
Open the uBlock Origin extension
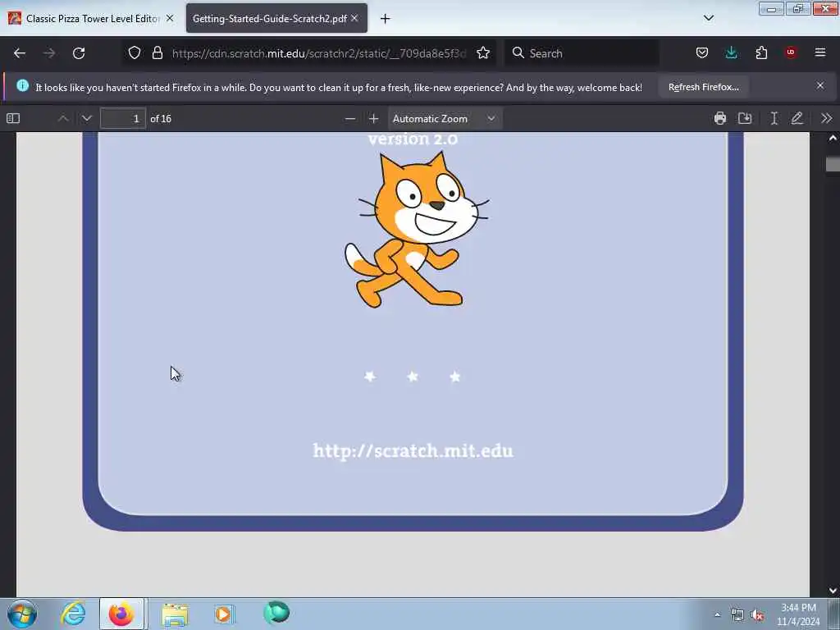(x=791, y=52)
